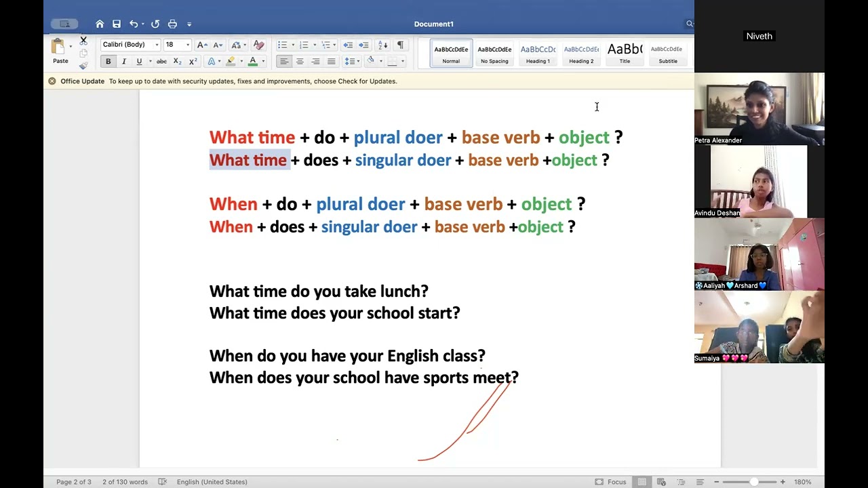Viewport: 868px width, 488px height.
Task: Apply the green font color swatch
Action: pyautogui.click(x=252, y=62)
